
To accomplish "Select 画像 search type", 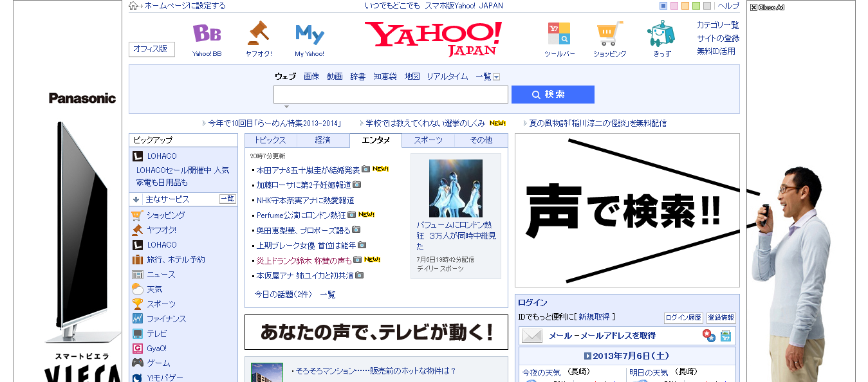I will click(x=311, y=77).
